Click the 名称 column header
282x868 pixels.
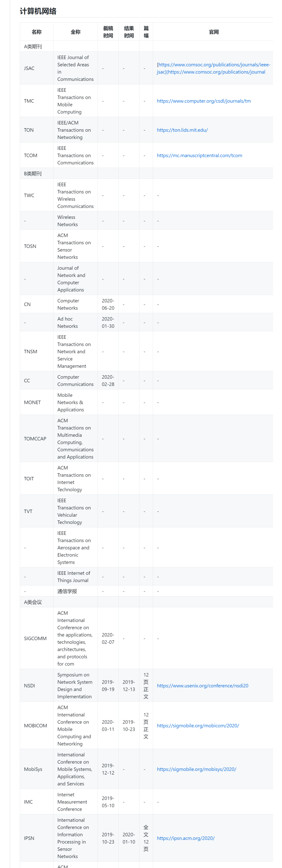(x=36, y=32)
